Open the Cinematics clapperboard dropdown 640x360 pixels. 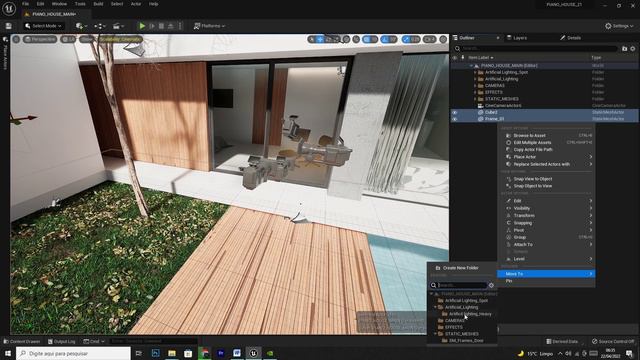click(118, 26)
